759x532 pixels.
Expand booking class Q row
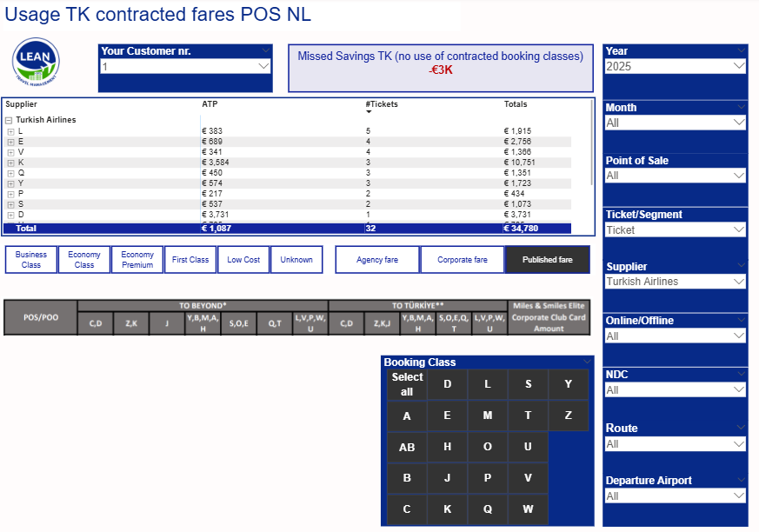[10, 173]
